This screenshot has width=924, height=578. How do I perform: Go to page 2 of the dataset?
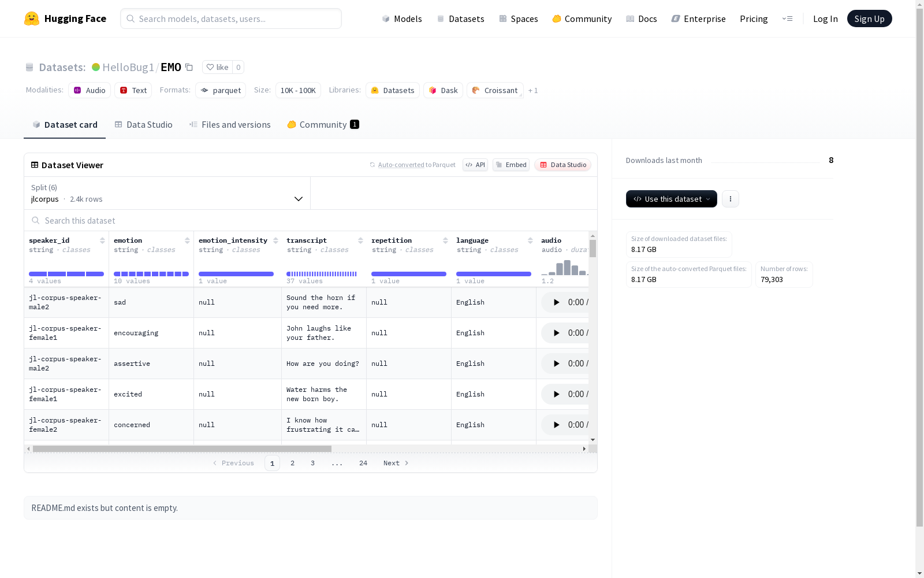click(x=293, y=463)
